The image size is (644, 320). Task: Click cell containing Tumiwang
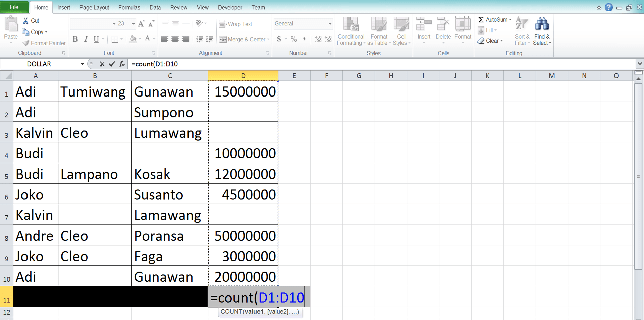[x=95, y=91]
